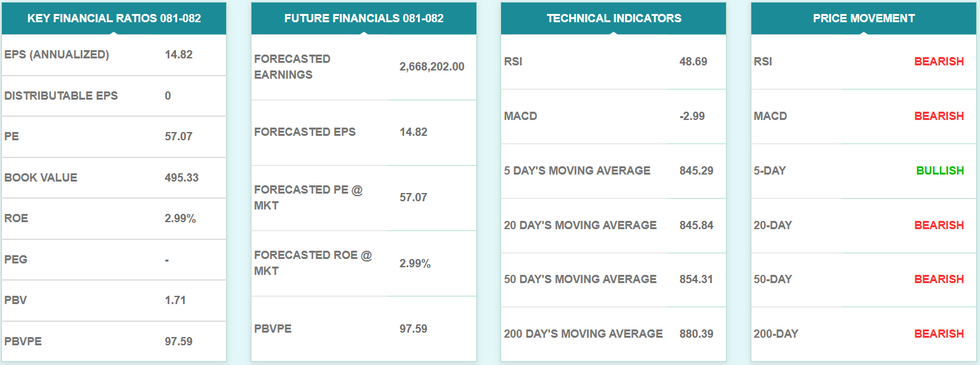Select the Forecasted PE @ MKT label
The image size is (980, 365).
[x=308, y=197]
